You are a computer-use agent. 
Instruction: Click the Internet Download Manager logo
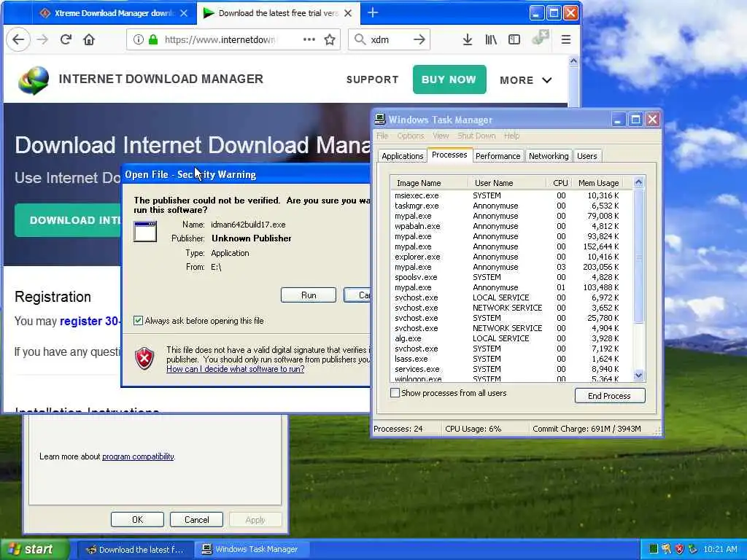click(34, 80)
